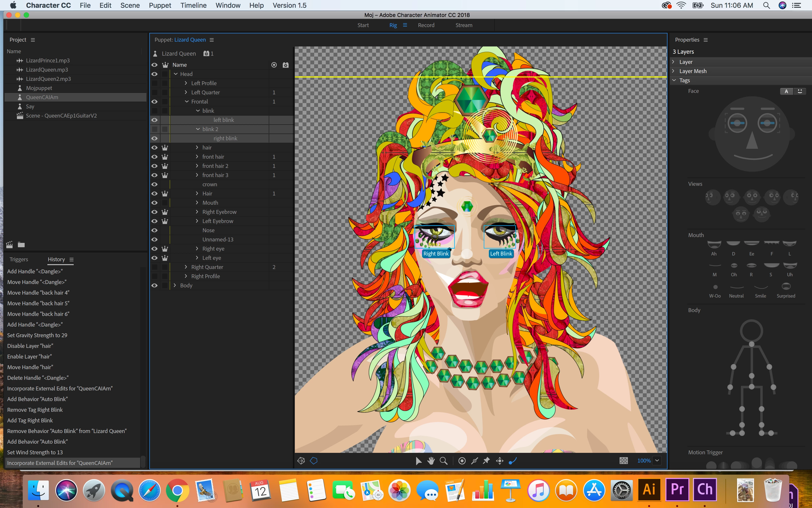
Task: Expand the Left Profile group
Action: pyautogui.click(x=186, y=83)
